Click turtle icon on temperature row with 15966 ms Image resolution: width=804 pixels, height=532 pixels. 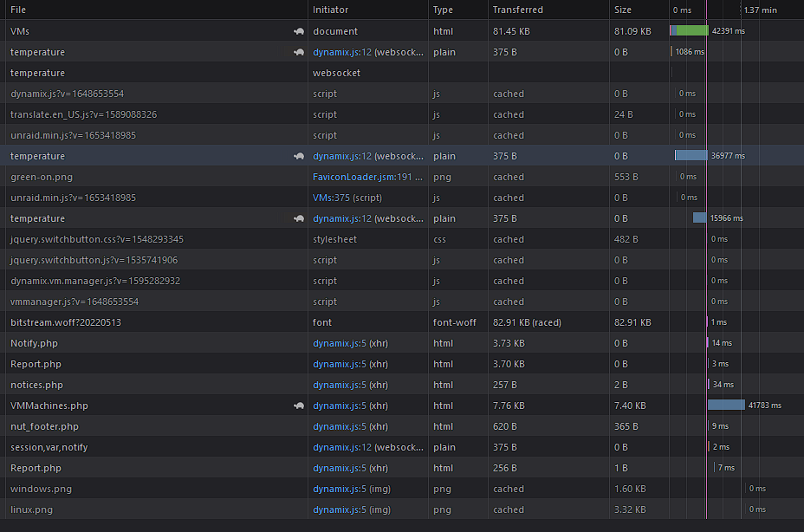click(298, 218)
